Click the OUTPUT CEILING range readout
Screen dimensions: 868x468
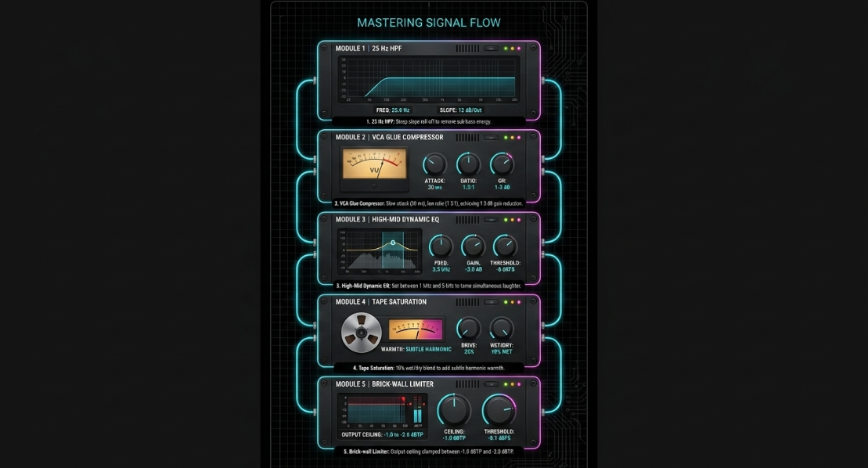(382, 435)
